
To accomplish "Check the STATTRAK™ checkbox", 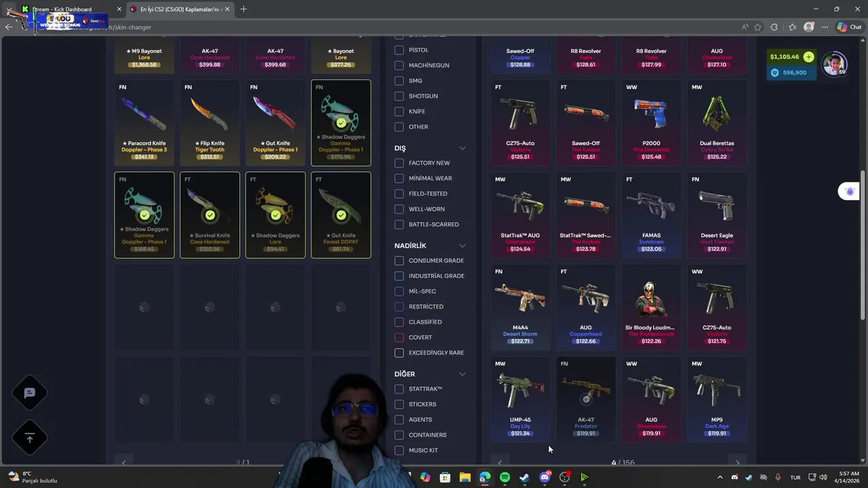I will click(x=399, y=389).
